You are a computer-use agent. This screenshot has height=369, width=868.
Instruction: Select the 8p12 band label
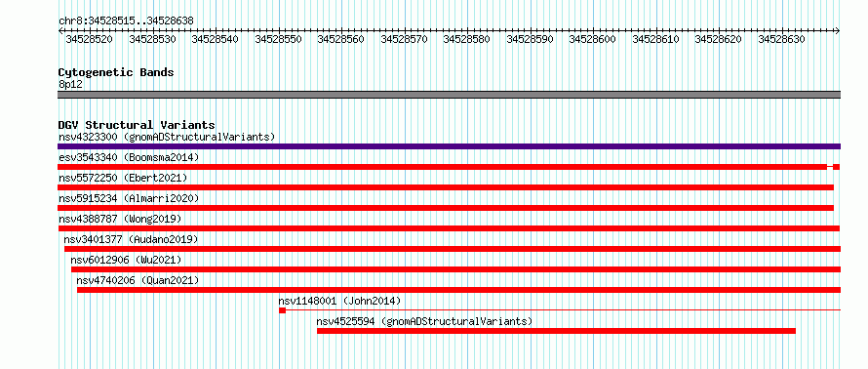tap(70, 85)
